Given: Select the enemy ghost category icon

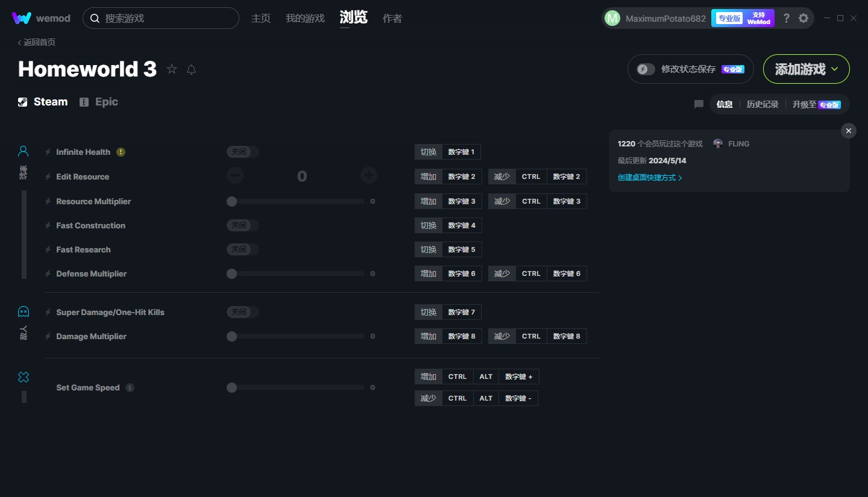Looking at the screenshot, I should pyautogui.click(x=23, y=311).
